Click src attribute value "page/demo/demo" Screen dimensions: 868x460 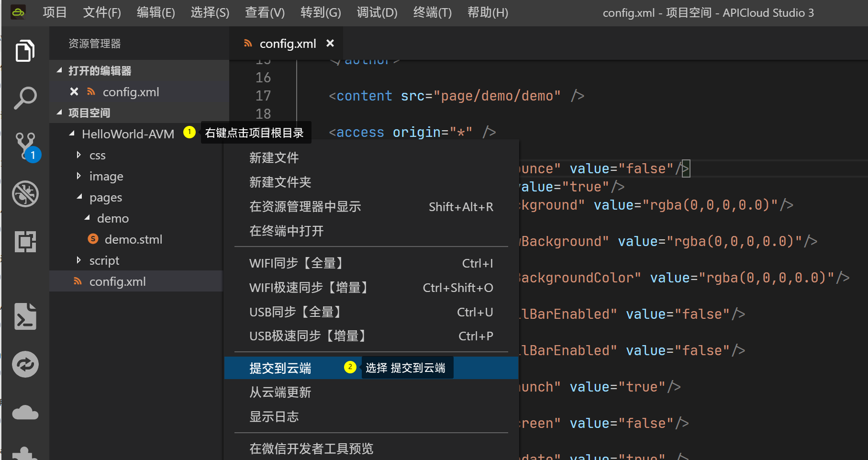(x=497, y=96)
